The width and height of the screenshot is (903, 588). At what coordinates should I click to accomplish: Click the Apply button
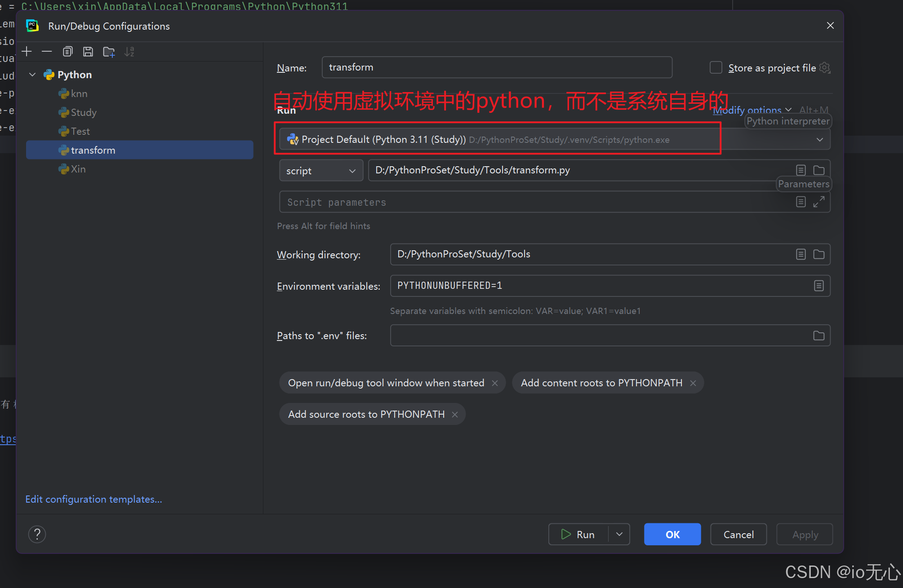point(805,534)
